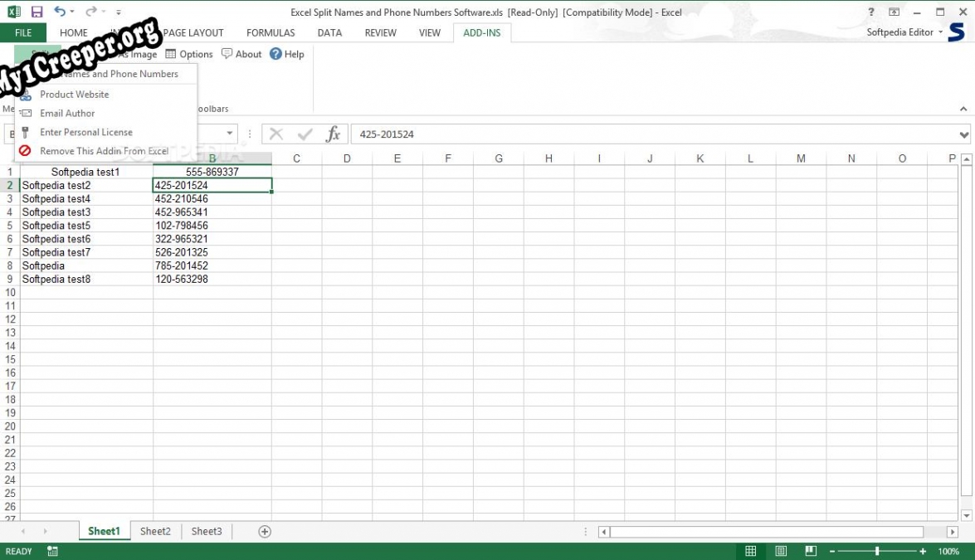Screen dimensions: 975x560
Task: Click the Remove This Addin prohibition icon
Action: (x=25, y=151)
